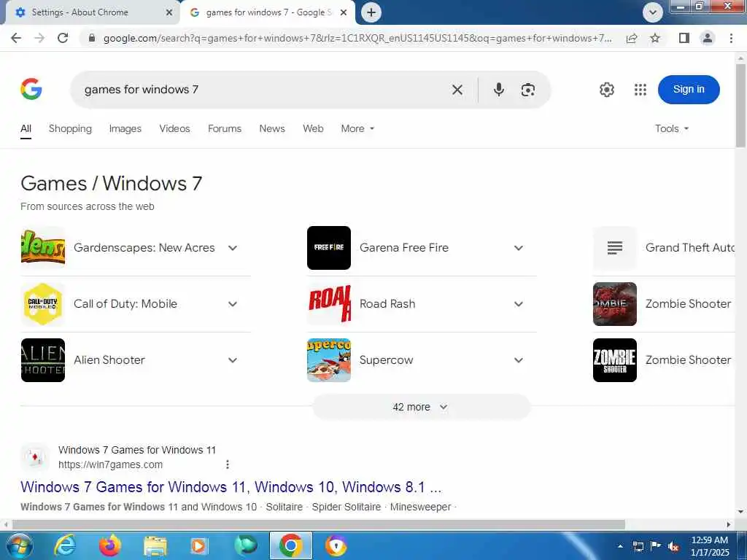Screen dimensions: 747x560
Task: Select the Shopping search tab
Action: pyautogui.click(x=70, y=128)
